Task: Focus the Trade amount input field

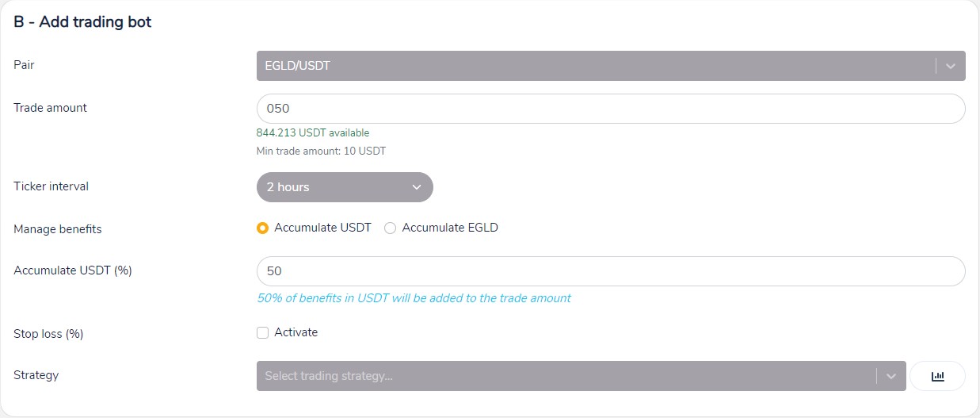Action: pos(610,109)
